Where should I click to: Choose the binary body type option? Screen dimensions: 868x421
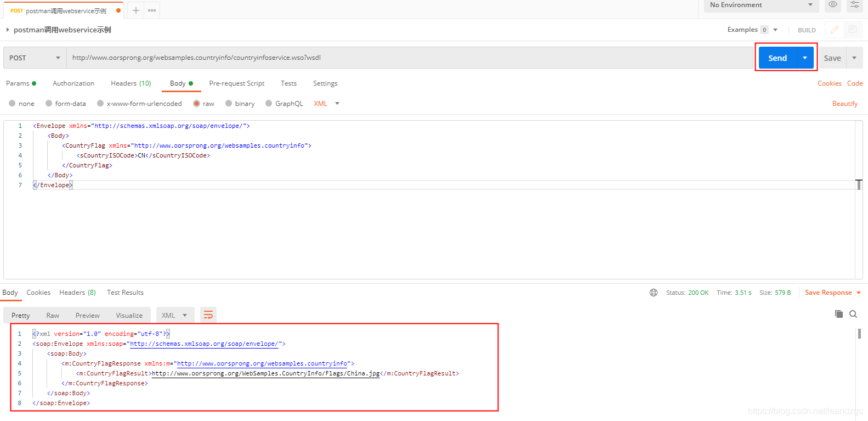tap(229, 103)
